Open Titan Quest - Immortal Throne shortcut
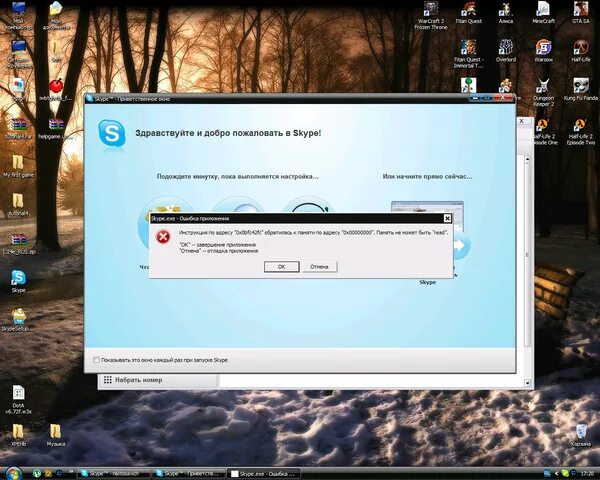 (x=468, y=54)
